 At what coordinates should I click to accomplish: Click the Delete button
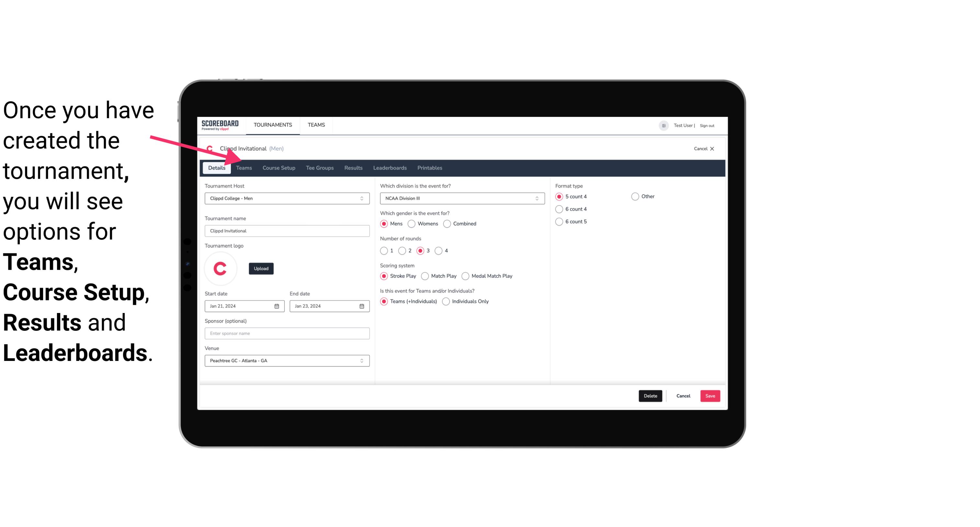coord(650,396)
